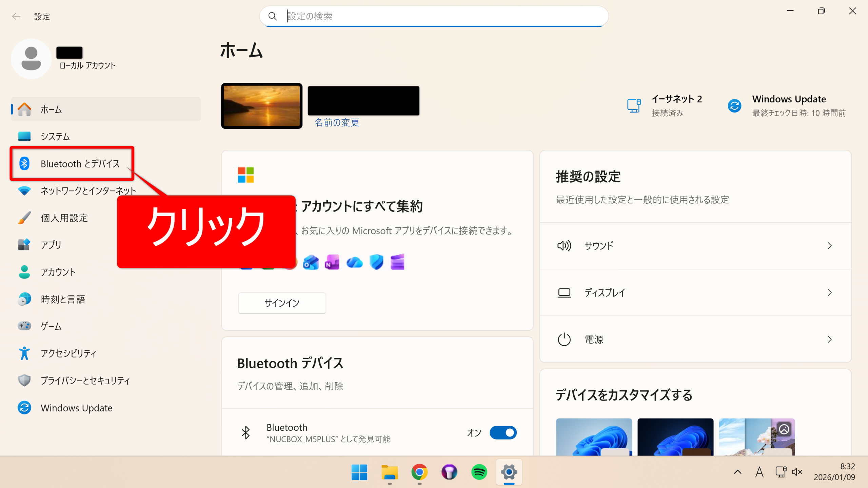Expand the ディスプレイ settings chevron
The height and width of the screenshot is (488, 868).
pyautogui.click(x=829, y=292)
